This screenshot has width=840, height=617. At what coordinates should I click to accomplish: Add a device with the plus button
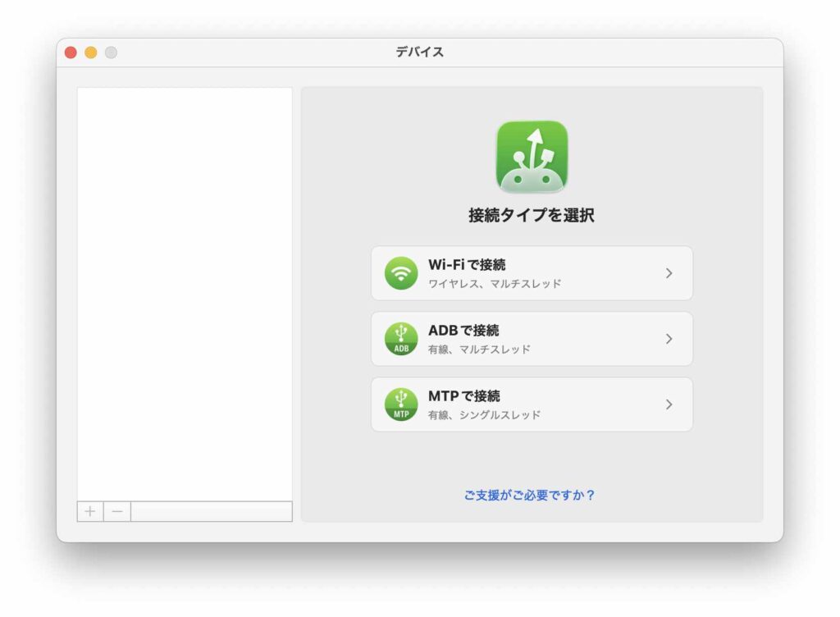click(x=90, y=511)
